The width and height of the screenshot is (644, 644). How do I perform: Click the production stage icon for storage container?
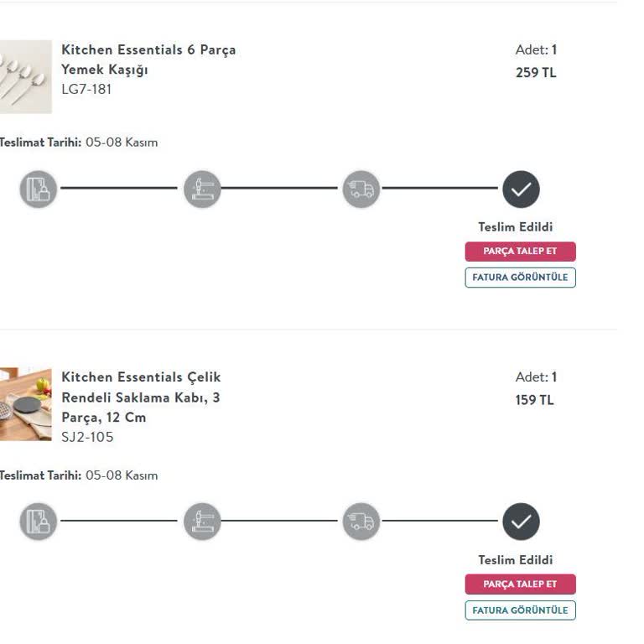(x=202, y=522)
